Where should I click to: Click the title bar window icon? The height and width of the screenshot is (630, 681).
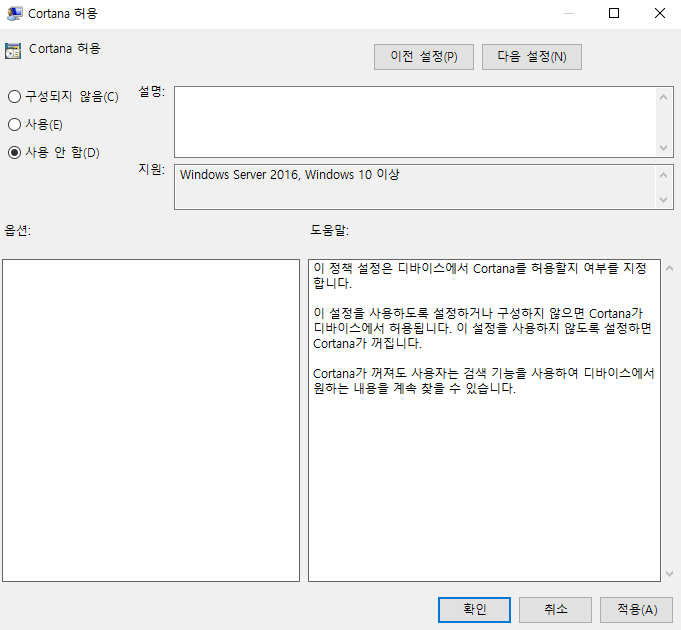[14, 13]
